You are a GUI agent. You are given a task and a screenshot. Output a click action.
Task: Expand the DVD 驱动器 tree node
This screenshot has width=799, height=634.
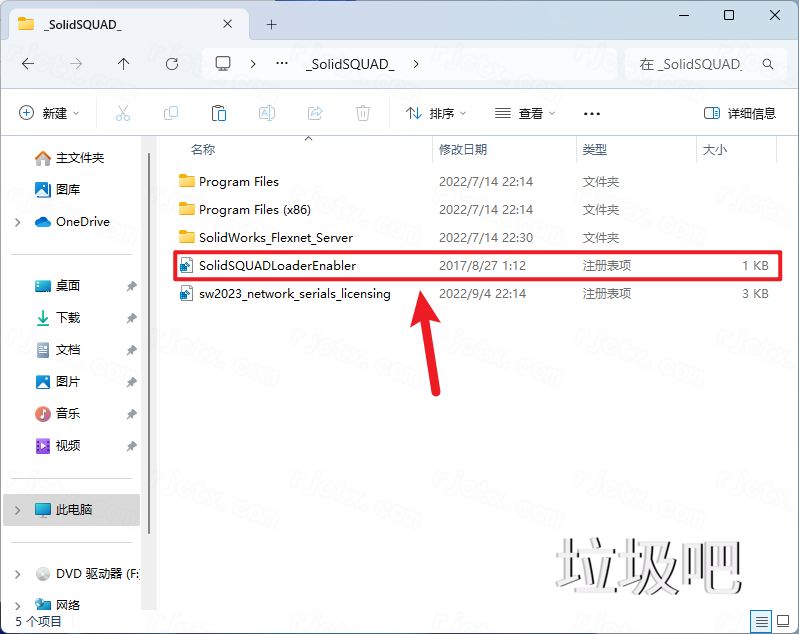click(x=18, y=574)
